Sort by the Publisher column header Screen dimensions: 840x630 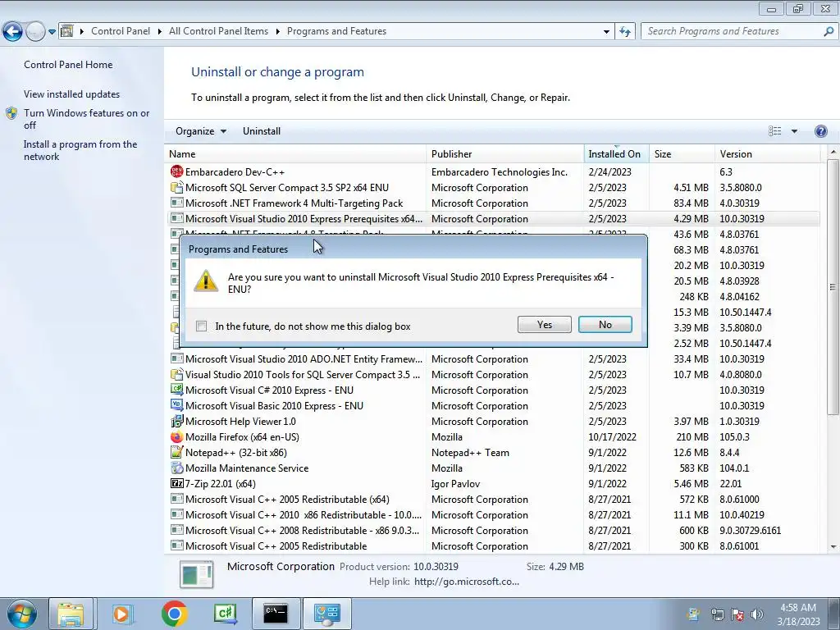click(x=505, y=153)
